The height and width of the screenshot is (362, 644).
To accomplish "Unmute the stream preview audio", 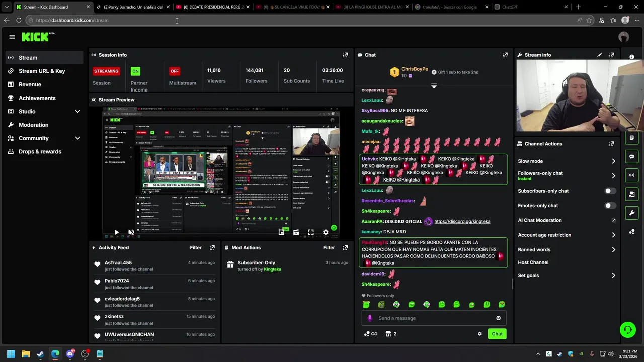I will point(131,232).
